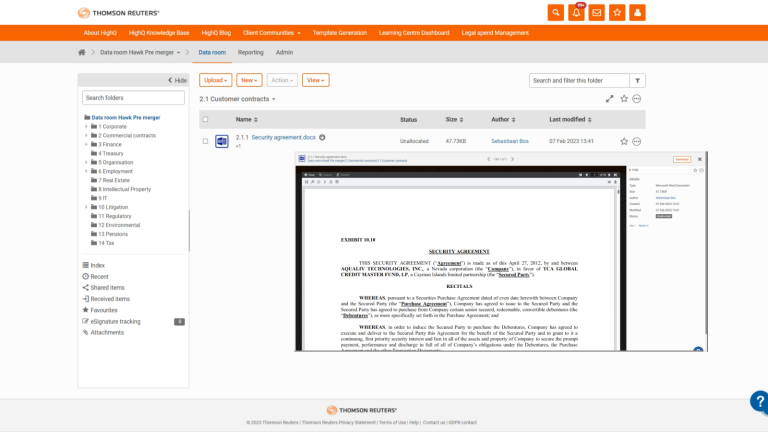
Task: Click the user profile icon
Action: [x=638, y=12]
